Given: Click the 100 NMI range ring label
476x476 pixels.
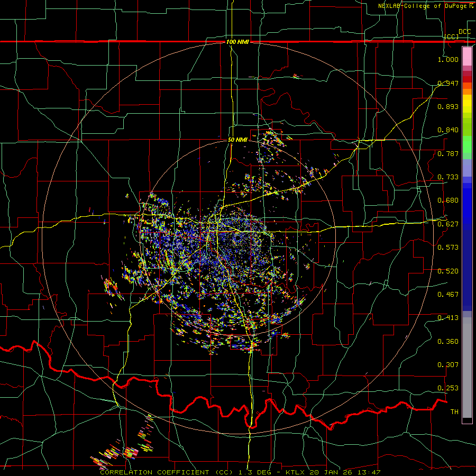Looking at the screenshot, I should click(237, 42).
